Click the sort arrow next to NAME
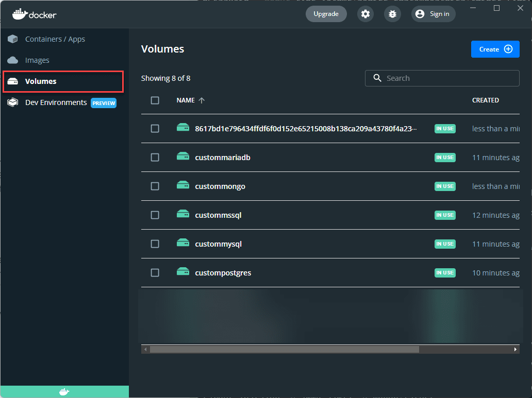 click(202, 100)
